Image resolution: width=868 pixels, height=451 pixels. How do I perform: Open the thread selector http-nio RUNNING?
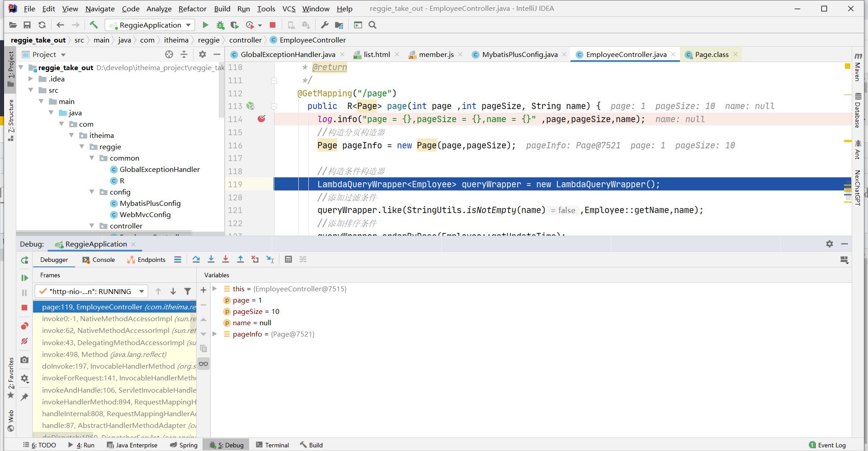[x=91, y=291]
